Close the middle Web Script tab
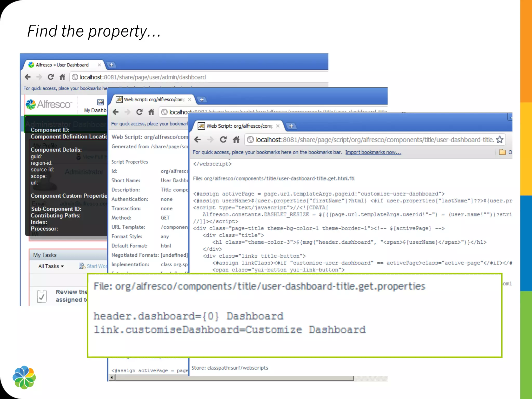 click(x=190, y=99)
